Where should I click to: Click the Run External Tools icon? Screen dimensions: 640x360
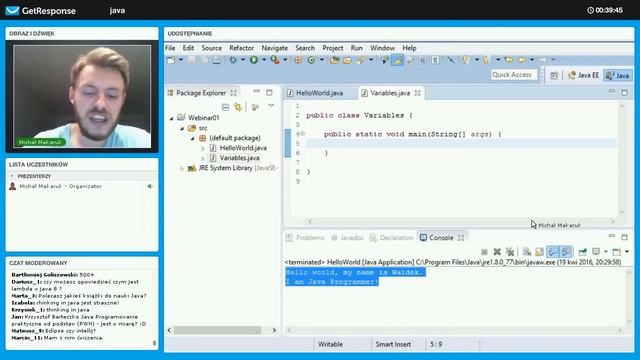point(275,60)
